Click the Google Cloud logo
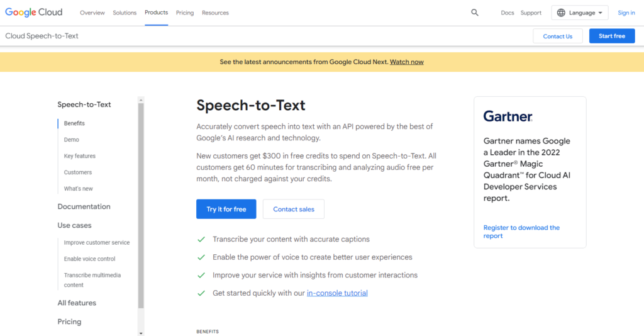Screen dimensions: 644x336 (x=34, y=13)
